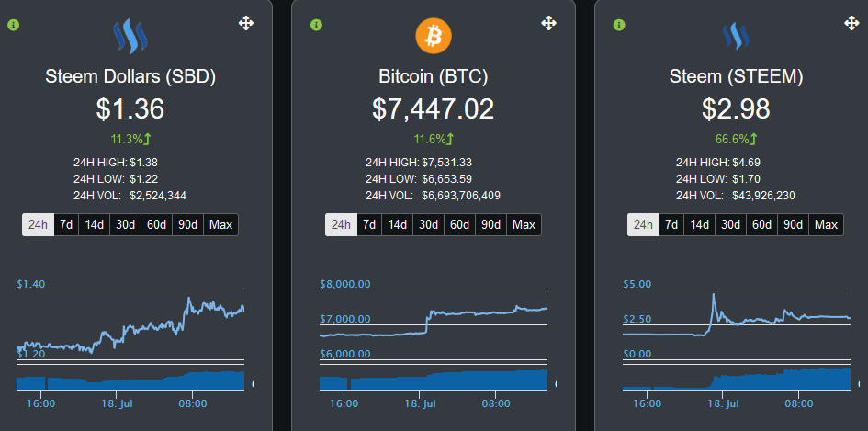Image resolution: width=868 pixels, height=431 pixels.
Task: Switch Bitcoin chart to 90d
Action: pos(491,225)
